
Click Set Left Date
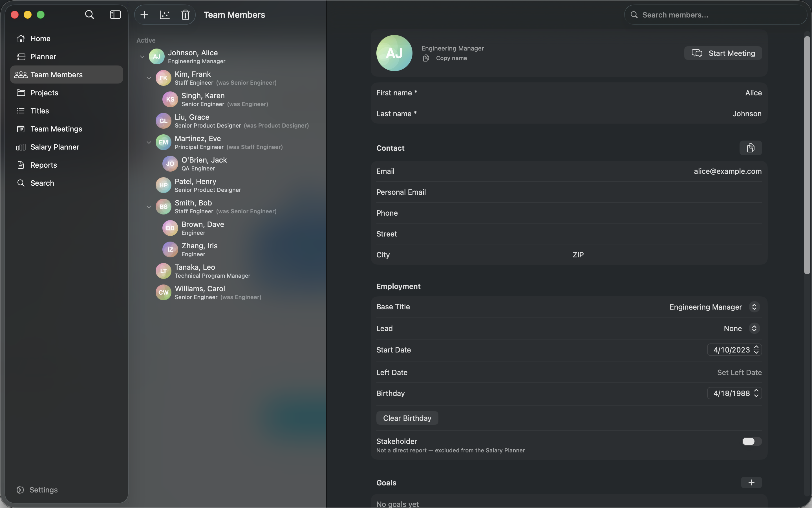pyautogui.click(x=739, y=372)
